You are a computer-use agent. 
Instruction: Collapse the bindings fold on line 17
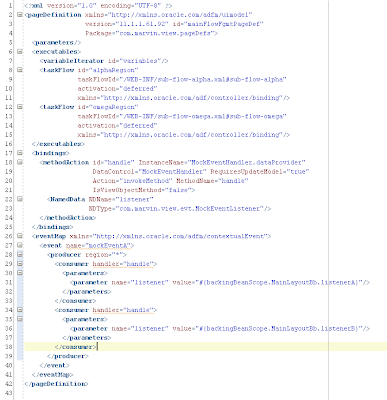[x=20, y=153]
